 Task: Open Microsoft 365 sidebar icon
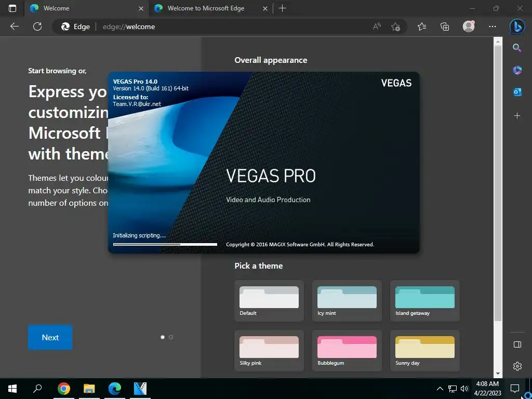(x=517, y=70)
